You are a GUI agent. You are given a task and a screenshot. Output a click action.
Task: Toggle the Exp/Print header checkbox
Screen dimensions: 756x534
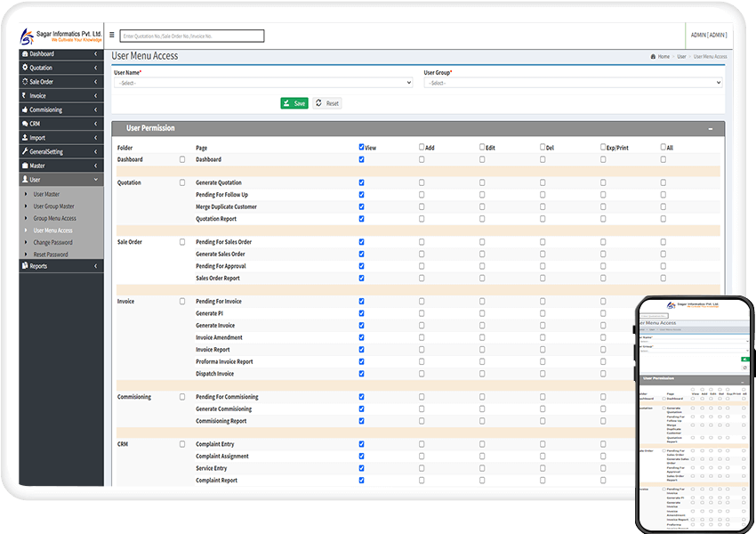603,147
